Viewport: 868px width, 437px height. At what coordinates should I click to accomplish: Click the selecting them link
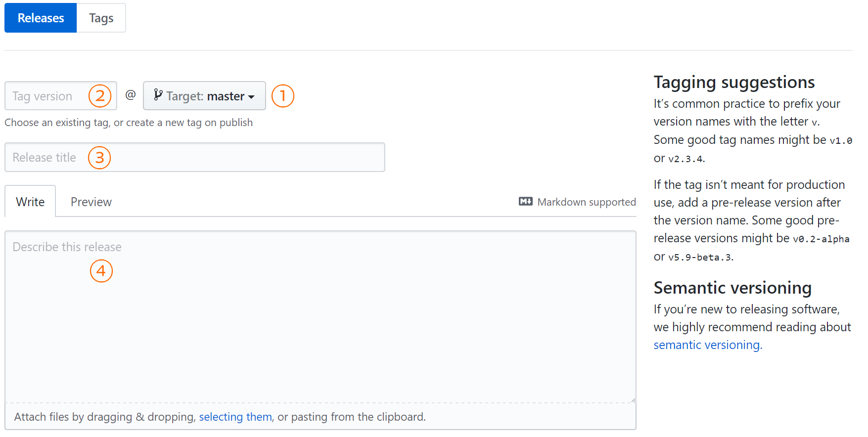(x=235, y=417)
